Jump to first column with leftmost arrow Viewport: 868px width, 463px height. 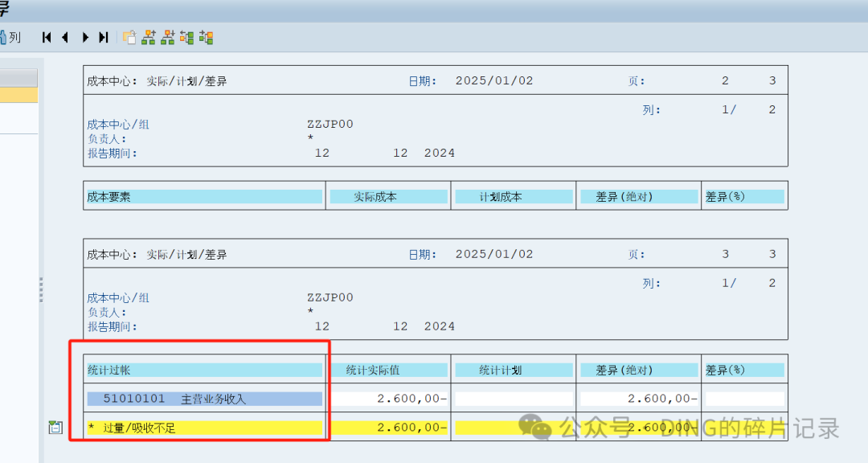coord(47,37)
